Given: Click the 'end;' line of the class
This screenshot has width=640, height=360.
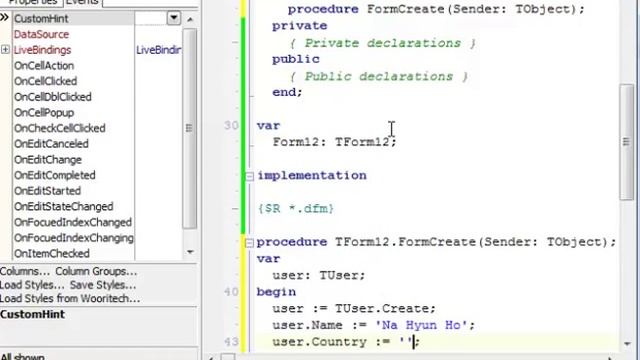Looking at the screenshot, I should (287, 92).
